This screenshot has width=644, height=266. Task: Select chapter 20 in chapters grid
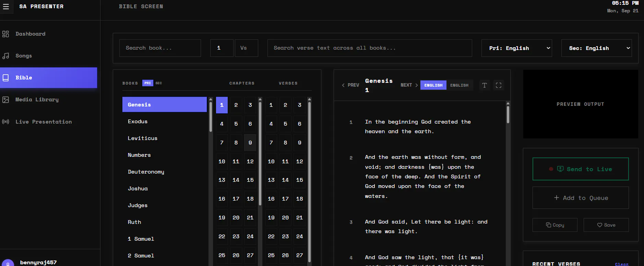(x=236, y=218)
